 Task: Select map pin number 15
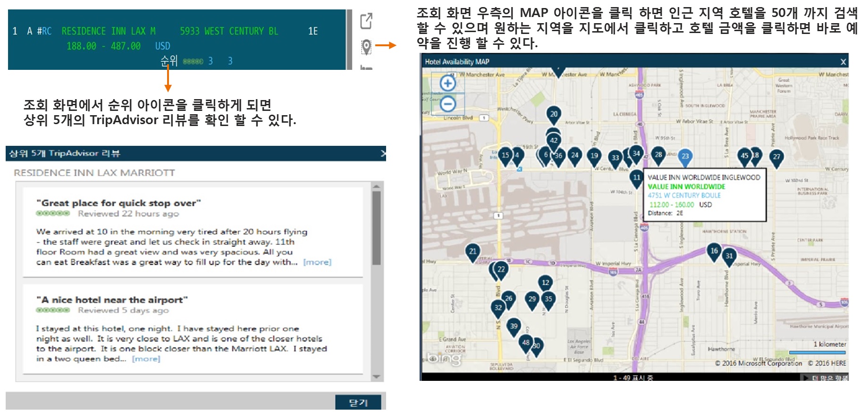click(x=505, y=156)
